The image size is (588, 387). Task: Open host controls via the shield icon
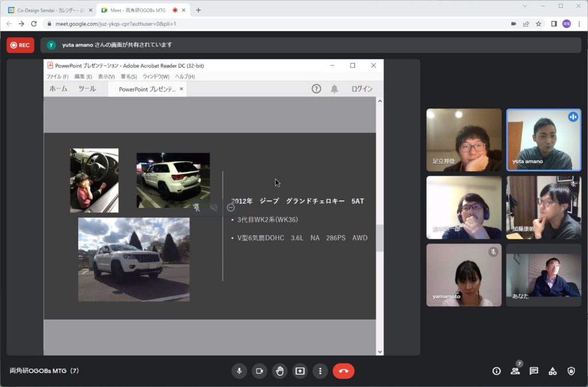pos(571,371)
